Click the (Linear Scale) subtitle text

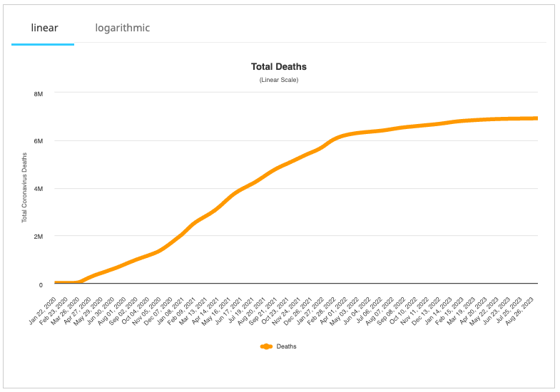[279, 80]
